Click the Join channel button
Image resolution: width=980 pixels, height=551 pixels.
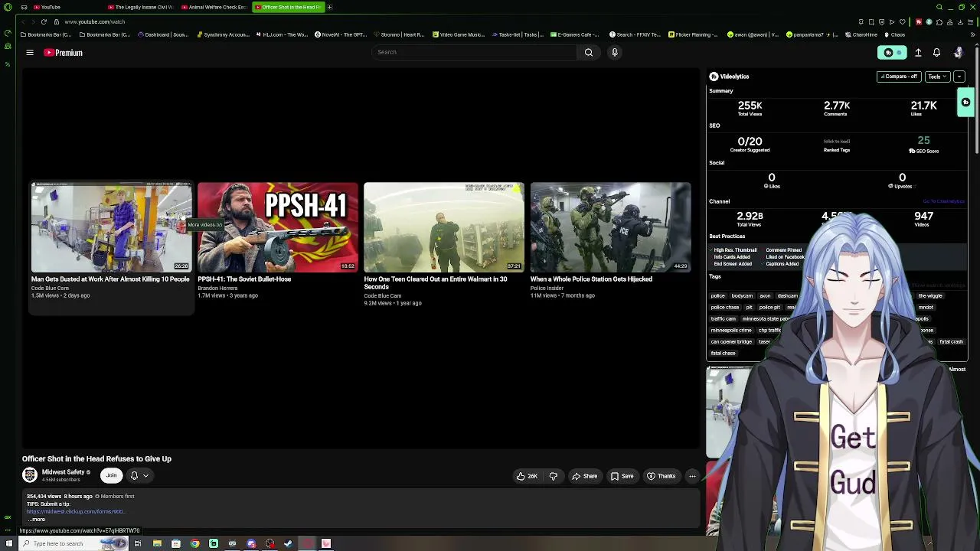pyautogui.click(x=111, y=475)
